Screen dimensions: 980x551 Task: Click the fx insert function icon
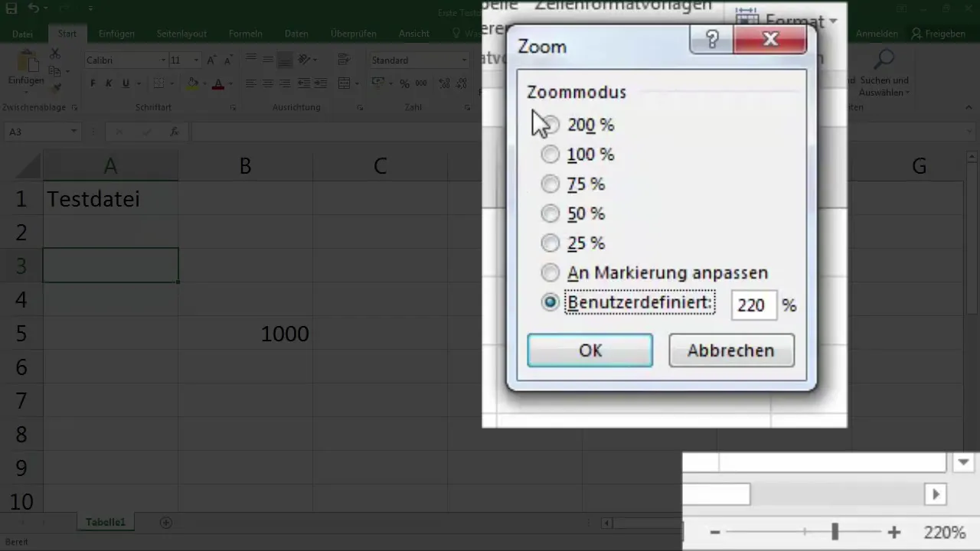(175, 132)
